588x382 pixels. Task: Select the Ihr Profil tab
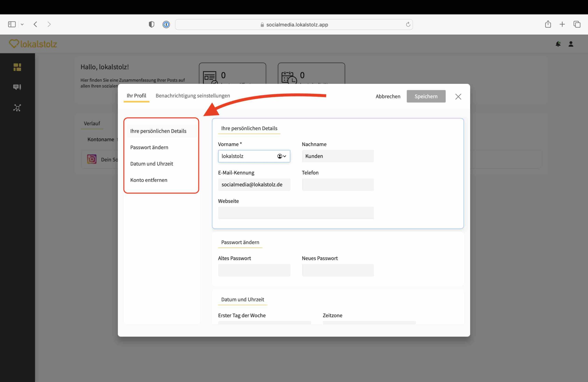[x=136, y=96]
